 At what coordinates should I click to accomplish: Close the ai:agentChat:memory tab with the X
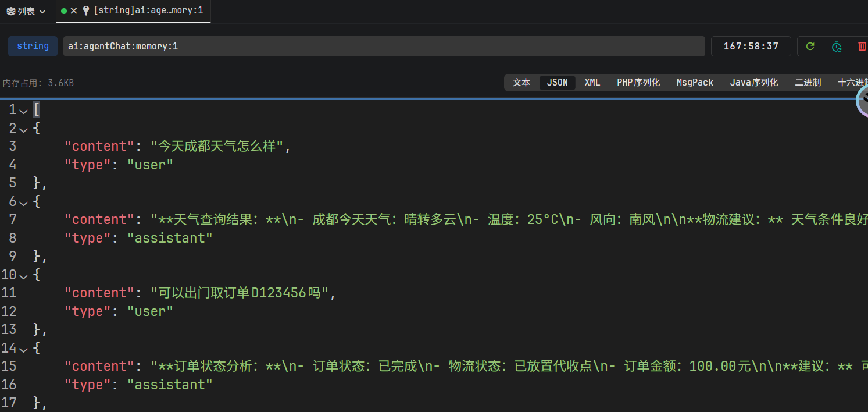click(x=74, y=10)
